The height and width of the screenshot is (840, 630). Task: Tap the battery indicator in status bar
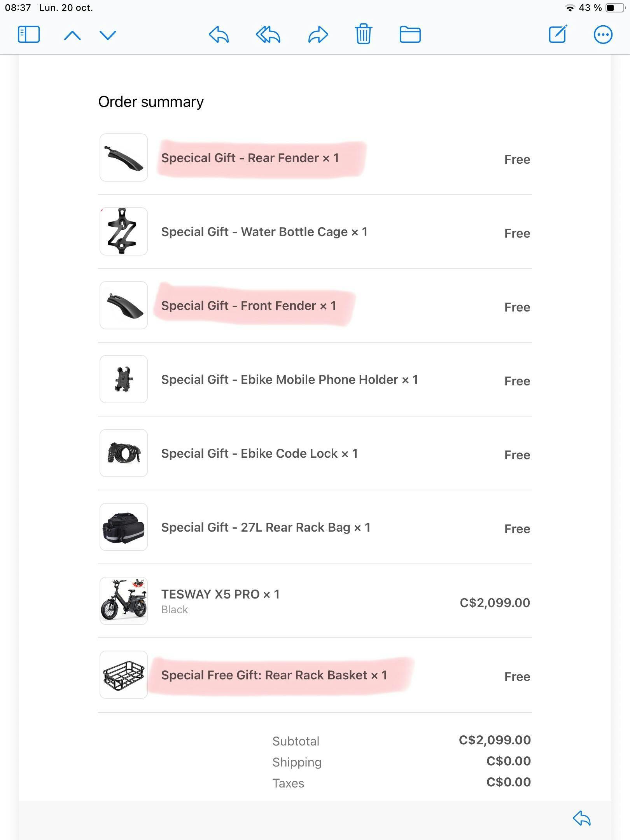click(x=615, y=8)
